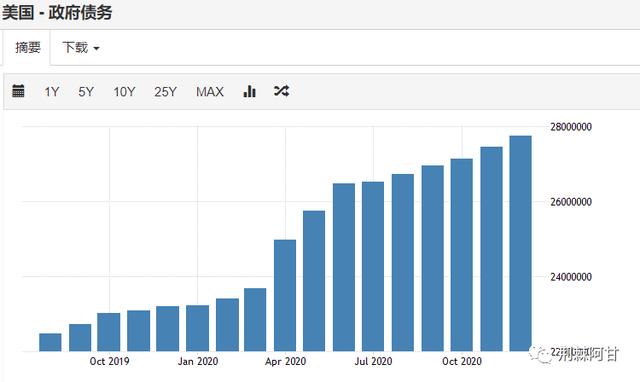Select the 1Y time range
Viewport: 640px width, 382px height.
coord(52,91)
